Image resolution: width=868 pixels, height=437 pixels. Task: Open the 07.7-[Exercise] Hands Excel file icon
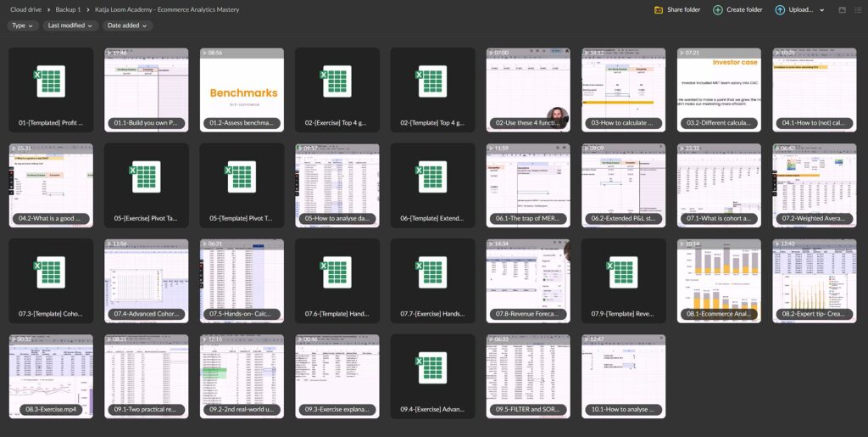tap(432, 272)
